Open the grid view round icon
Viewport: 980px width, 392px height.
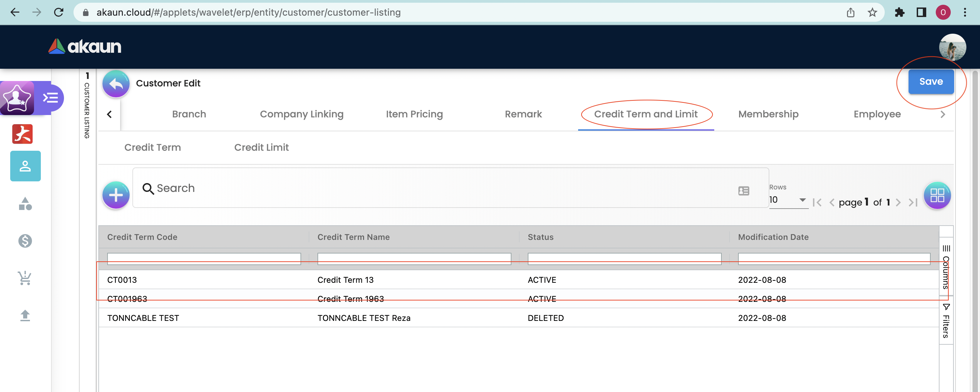pos(937,195)
